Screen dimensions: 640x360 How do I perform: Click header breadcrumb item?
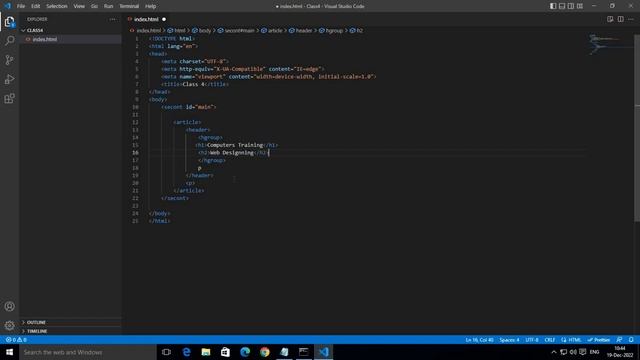click(300, 30)
